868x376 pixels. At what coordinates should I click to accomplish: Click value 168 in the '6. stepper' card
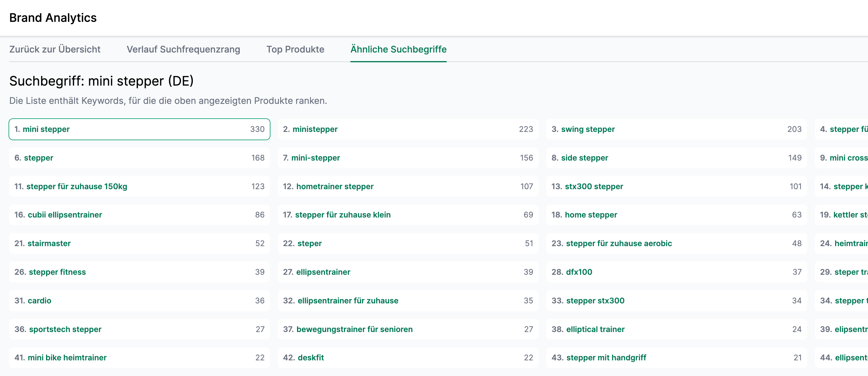point(258,158)
